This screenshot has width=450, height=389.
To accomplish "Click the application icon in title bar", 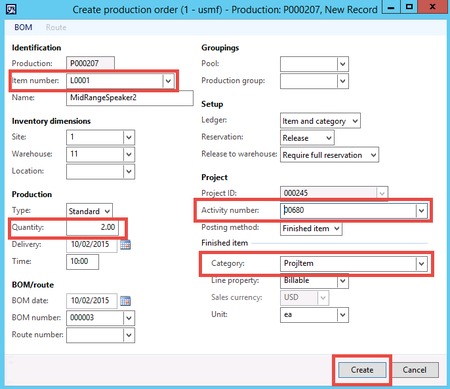I will [x=11, y=9].
